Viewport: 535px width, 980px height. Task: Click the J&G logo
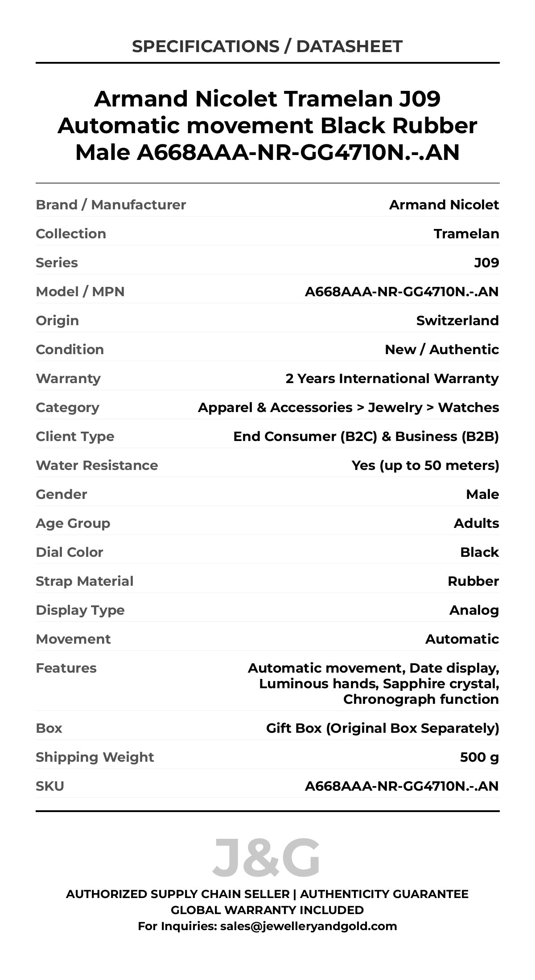[267, 857]
